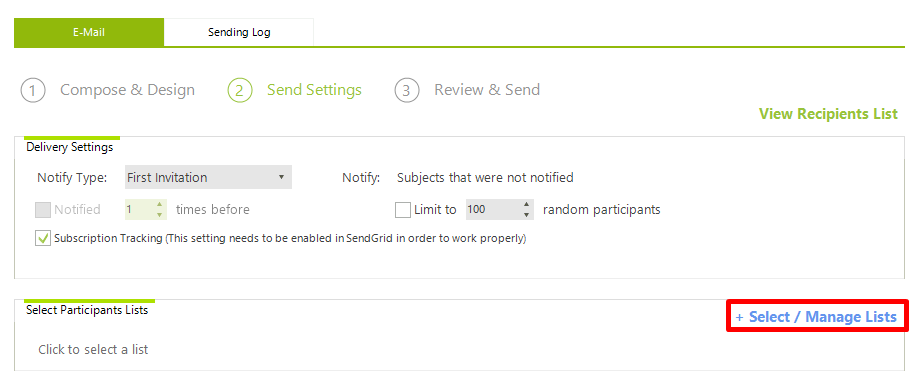Click the step 1 circle icon

click(x=33, y=91)
